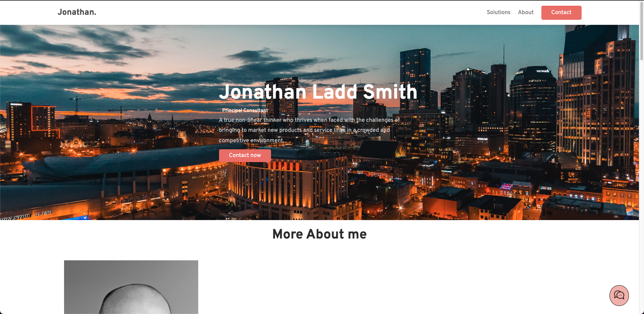Click the Bridgestone Arena lettering in photo
This screenshot has height=314, width=644.
coord(27,216)
